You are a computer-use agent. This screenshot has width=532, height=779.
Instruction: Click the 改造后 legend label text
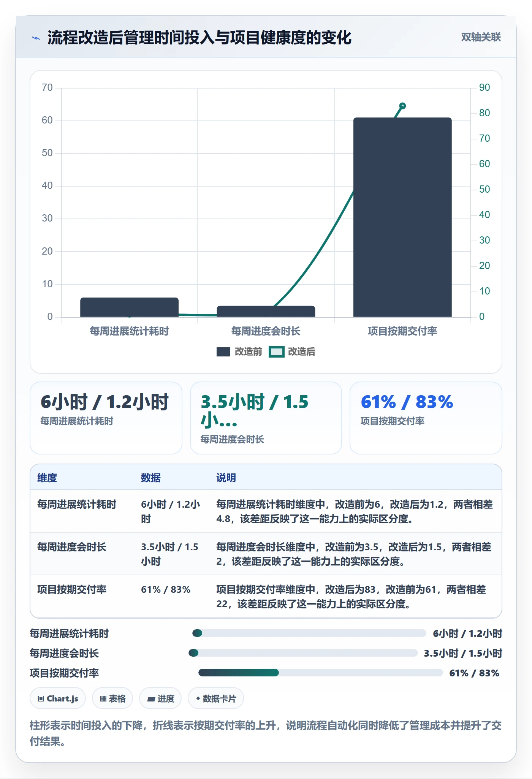[x=302, y=352]
